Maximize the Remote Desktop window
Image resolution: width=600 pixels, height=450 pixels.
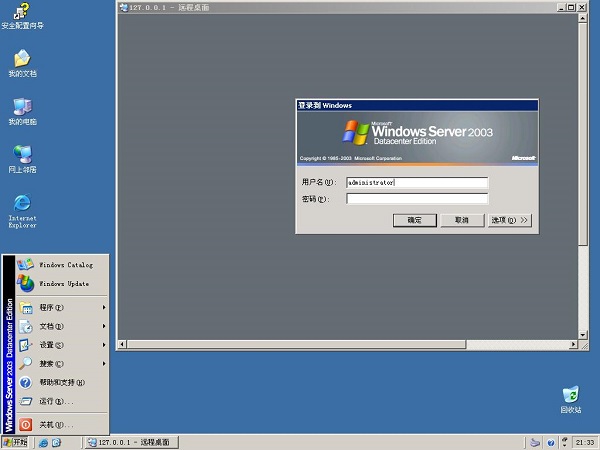tap(572, 7)
